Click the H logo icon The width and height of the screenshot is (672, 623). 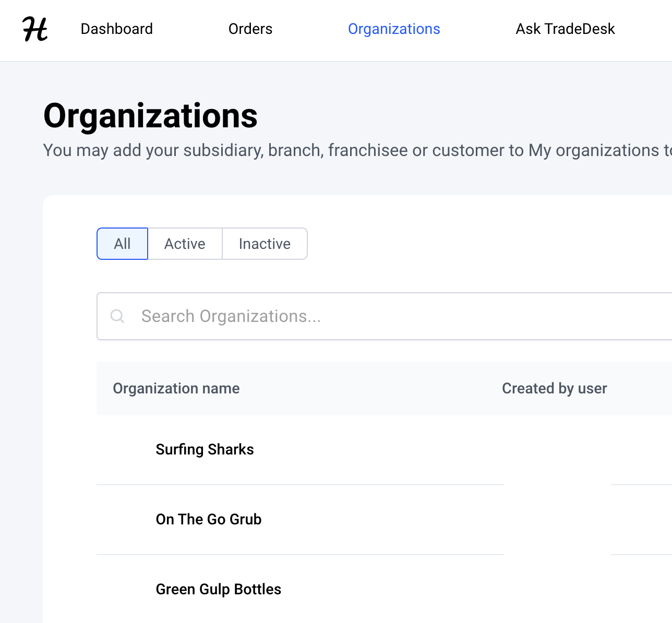click(x=35, y=29)
